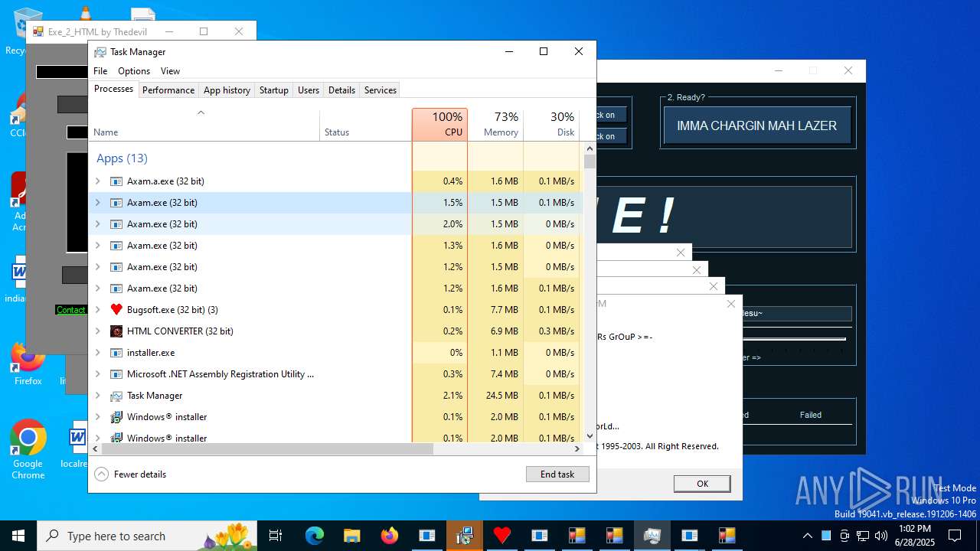Screen dimensions: 980x551
Task: Click the Task Manager process row icon
Action: pyautogui.click(x=116, y=396)
